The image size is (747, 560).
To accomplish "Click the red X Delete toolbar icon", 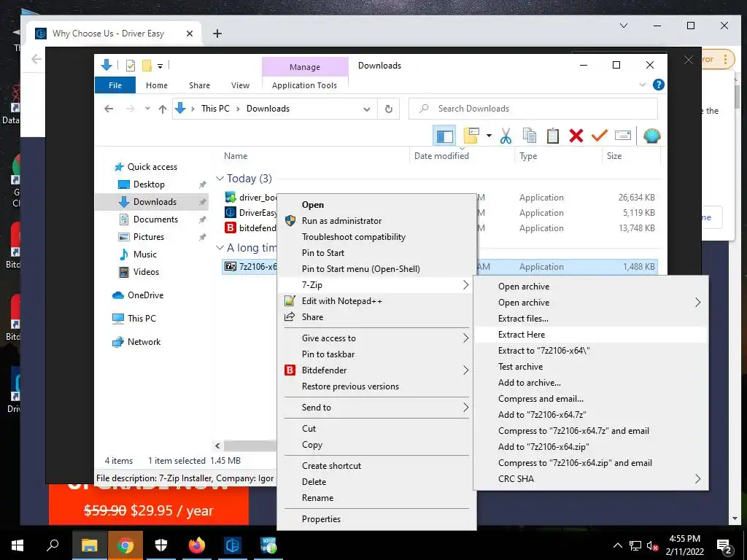I will click(576, 136).
